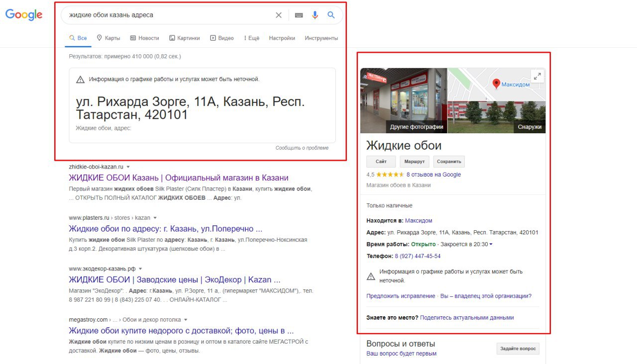Open ЖИДКИЕ ОБОИ Заводские цены ЭкоДекор result
Image resolution: width=637 pixels, height=364 pixels.
(x=175, y=279)
